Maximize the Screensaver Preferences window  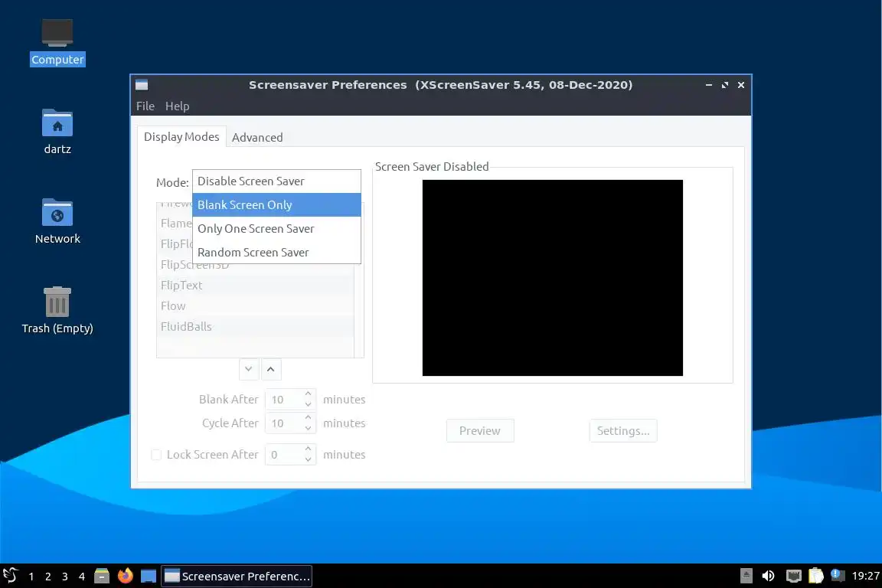point(725,85)
